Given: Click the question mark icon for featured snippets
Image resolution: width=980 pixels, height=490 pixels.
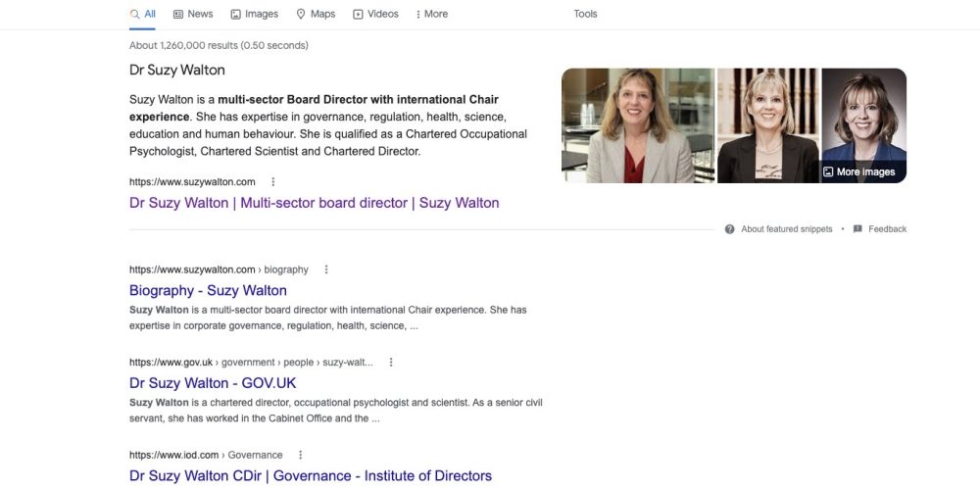Looking at the screenshot, I should tap(730, 229).
